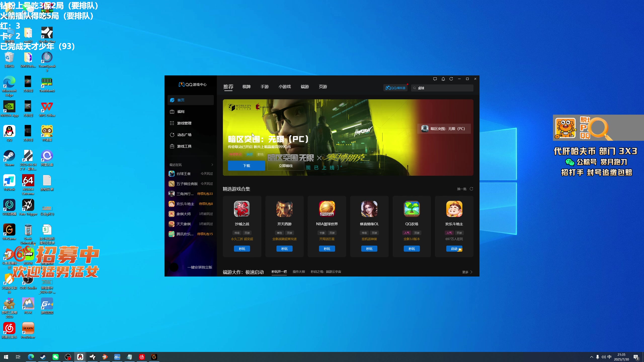Open UU加速器 desktop shortcut
The width and height of the screenshot is (644, 362).
click(x=9, y=207)
